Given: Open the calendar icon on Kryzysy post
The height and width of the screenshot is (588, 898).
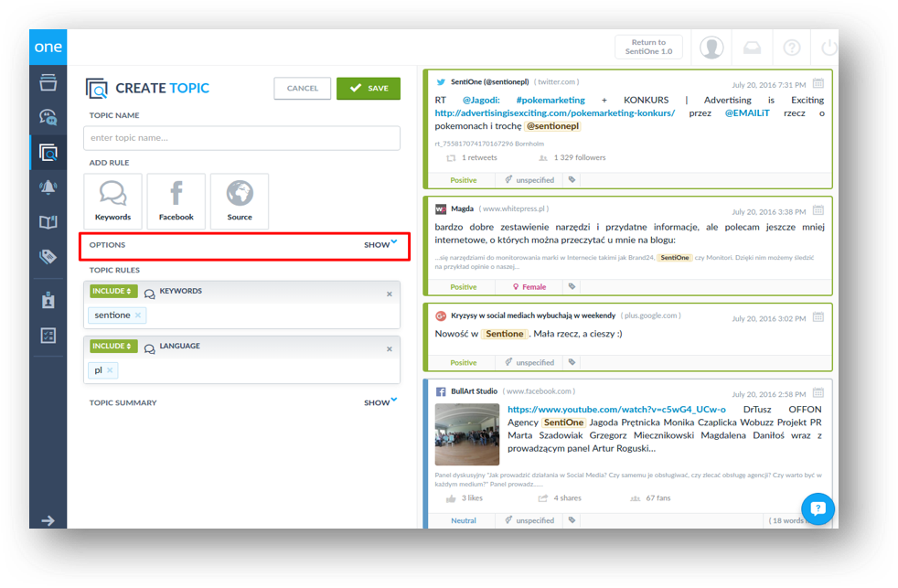Looking at the screenshot, I should coord(818,317).
